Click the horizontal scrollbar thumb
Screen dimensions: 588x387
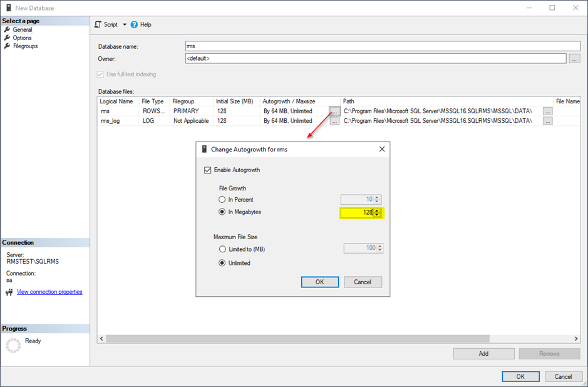[297, 339]
